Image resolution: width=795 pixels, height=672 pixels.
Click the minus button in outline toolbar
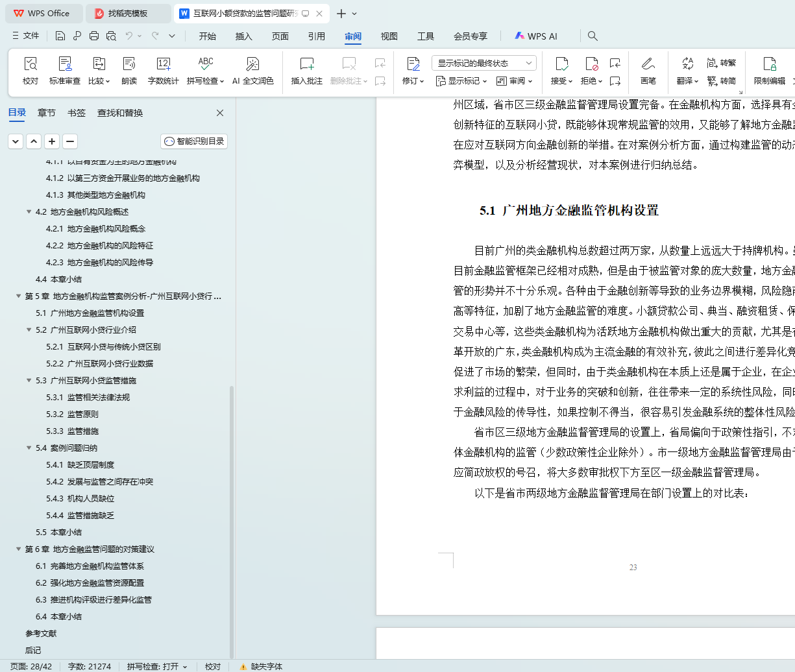click(x=70, y=141)
